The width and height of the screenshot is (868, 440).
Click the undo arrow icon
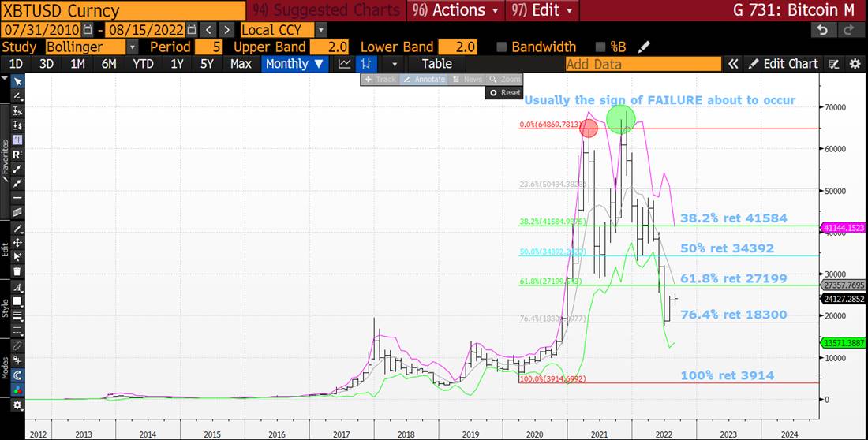[x=822, y=30]
